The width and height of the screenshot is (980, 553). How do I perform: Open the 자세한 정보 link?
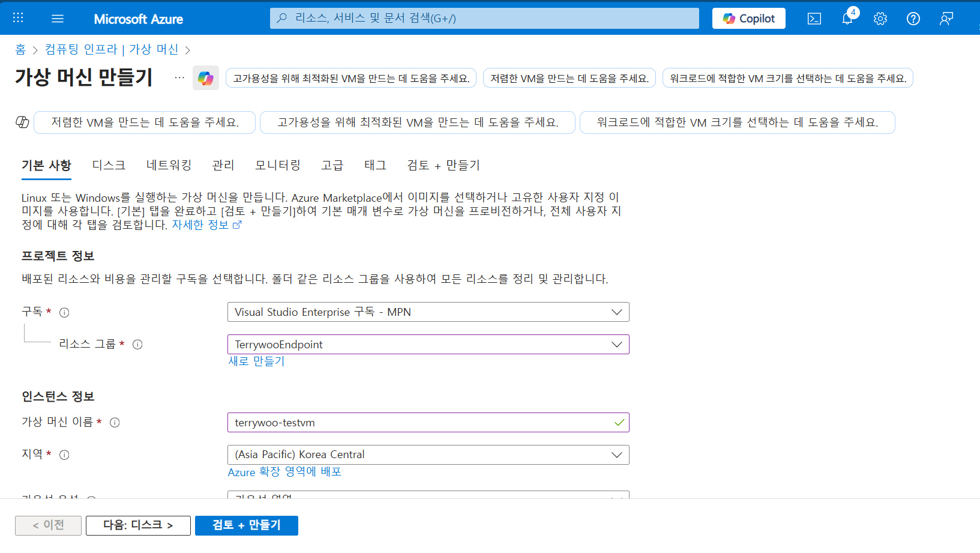206,225
